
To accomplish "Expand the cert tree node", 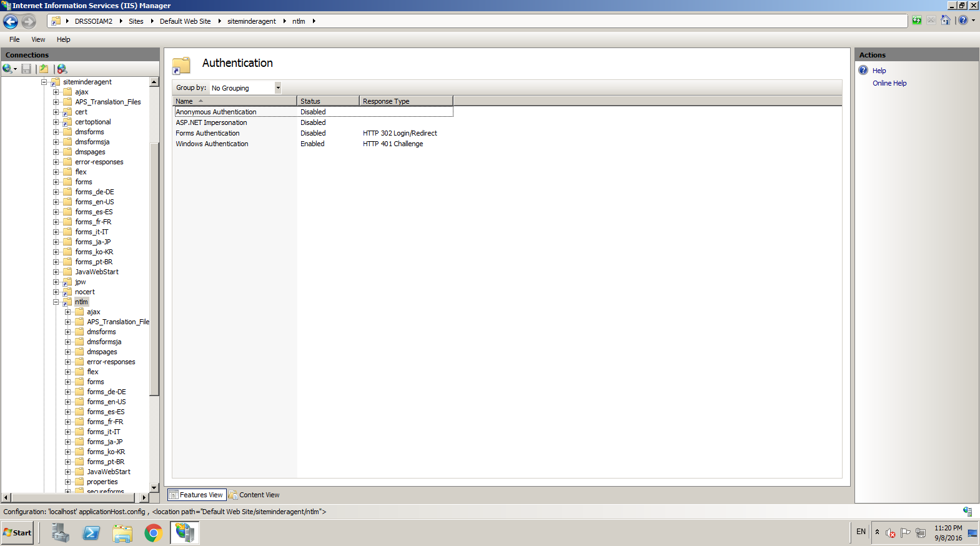I will pos(56,112).
